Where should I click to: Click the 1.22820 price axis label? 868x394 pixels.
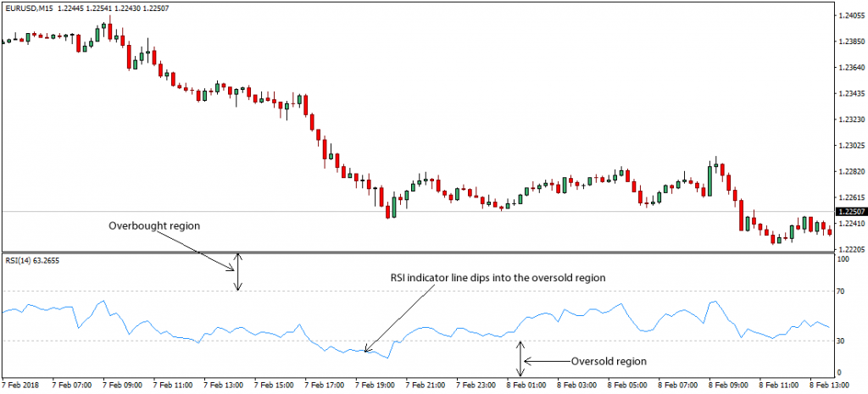tap(851, 171)
